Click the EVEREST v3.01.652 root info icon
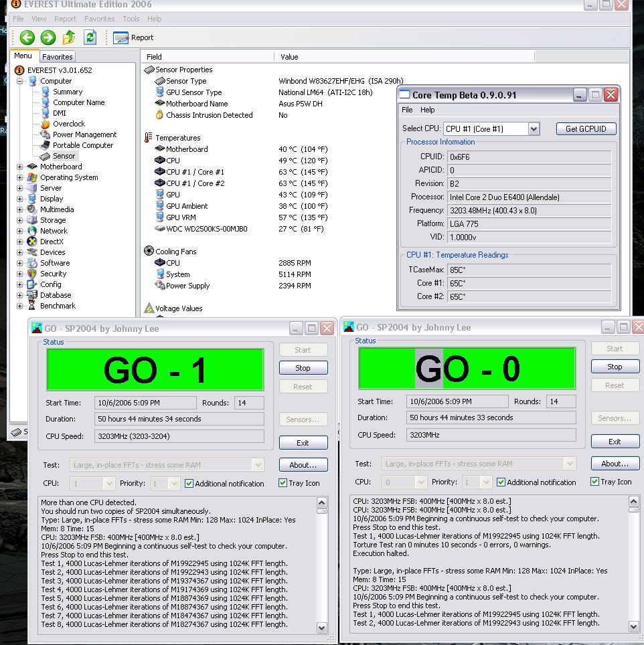Viewport: 644px width, 645px height. click(x=19, y=70)
